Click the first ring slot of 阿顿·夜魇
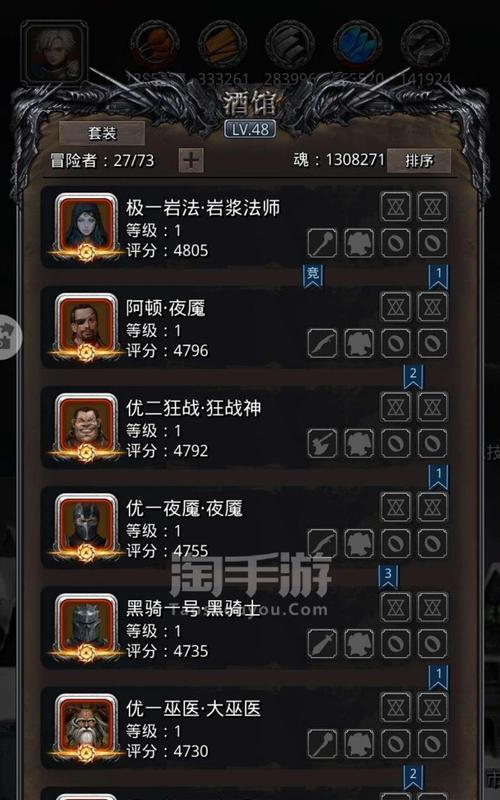The image size is (500, 800). 396,343
